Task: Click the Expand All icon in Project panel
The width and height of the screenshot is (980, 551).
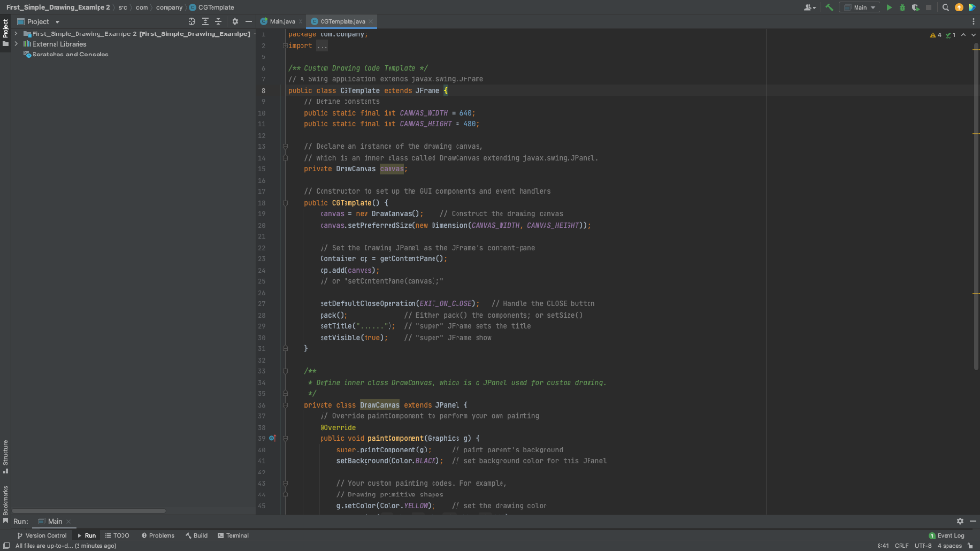Action: [x=205, y=21]
